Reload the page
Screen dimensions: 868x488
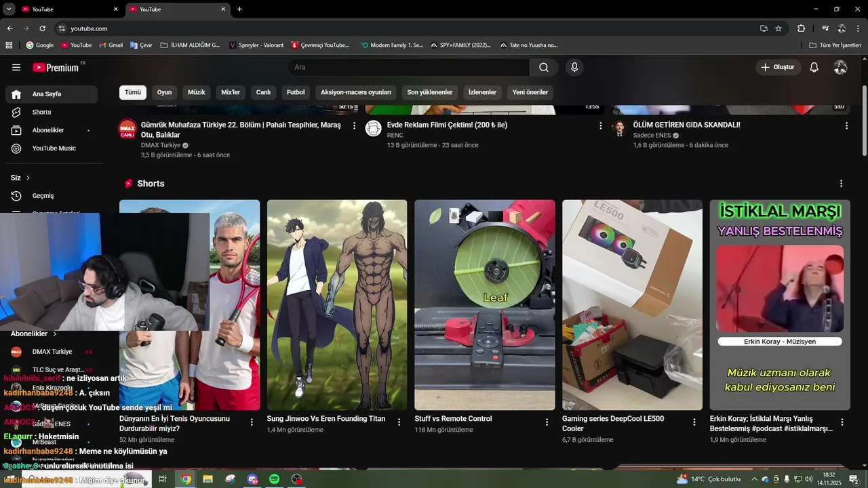[42, 28]
